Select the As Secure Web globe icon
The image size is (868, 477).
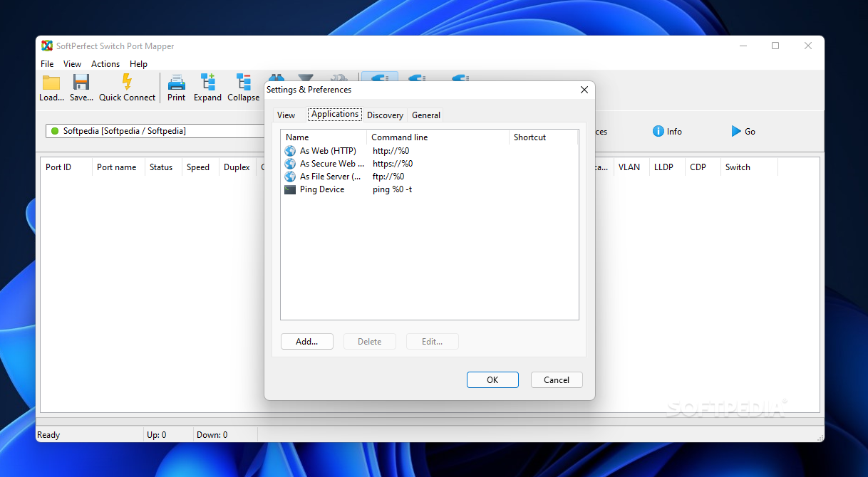pos(290,164)
